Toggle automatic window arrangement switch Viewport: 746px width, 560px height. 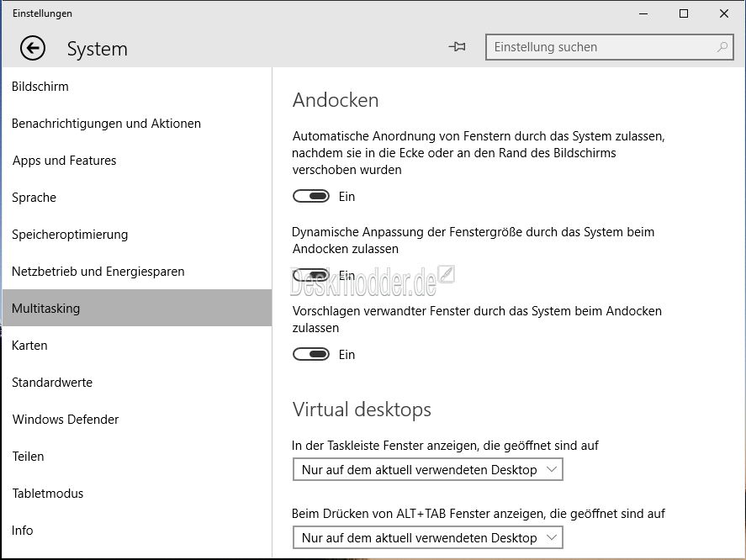(x=310, y=196)
